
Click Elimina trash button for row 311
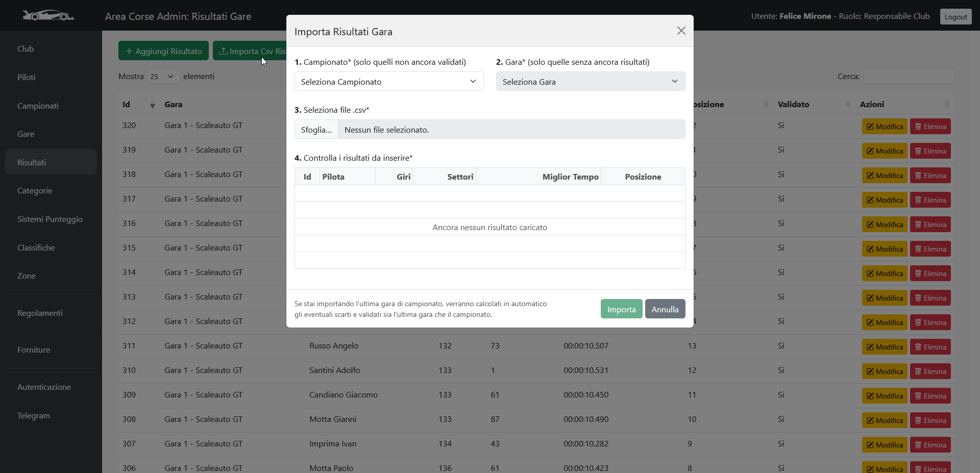point(930,347)
